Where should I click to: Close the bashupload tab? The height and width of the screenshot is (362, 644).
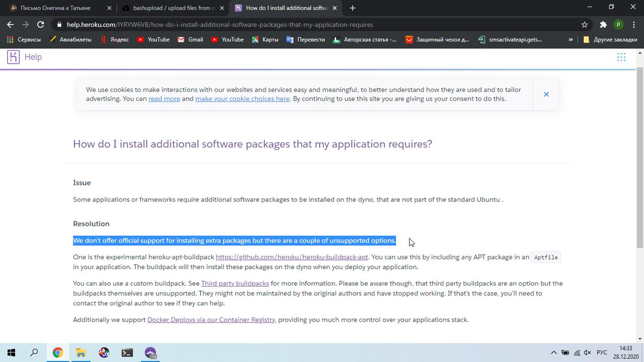(222, 8)
